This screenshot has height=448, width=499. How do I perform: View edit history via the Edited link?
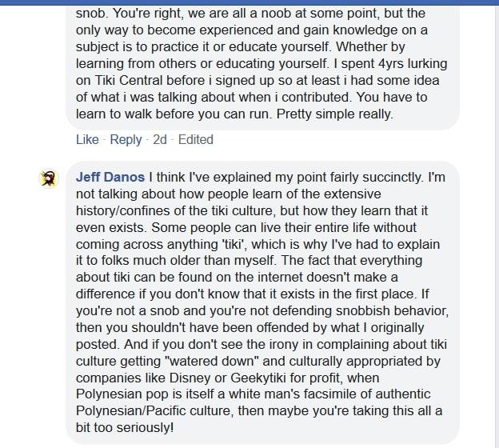coord(196,139)
